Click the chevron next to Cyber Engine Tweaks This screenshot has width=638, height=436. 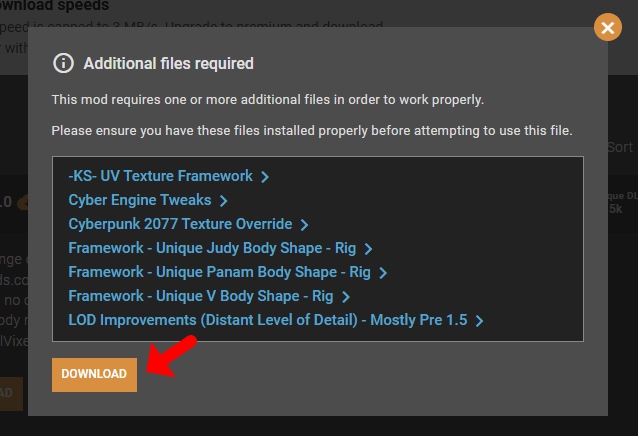click(224, 201)
